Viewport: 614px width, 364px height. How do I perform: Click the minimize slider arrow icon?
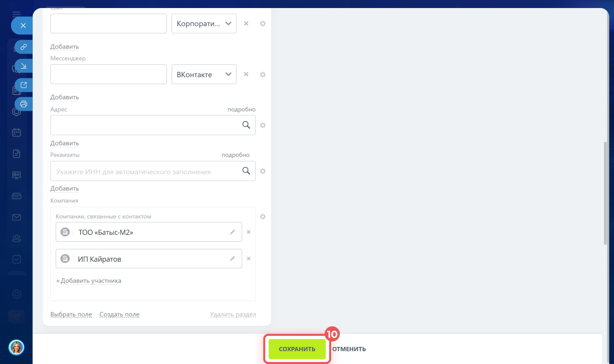tap(23, 66)
